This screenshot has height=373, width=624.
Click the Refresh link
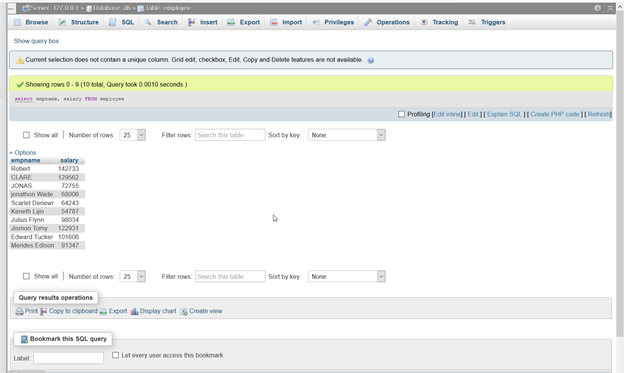(x=599, y=114)
